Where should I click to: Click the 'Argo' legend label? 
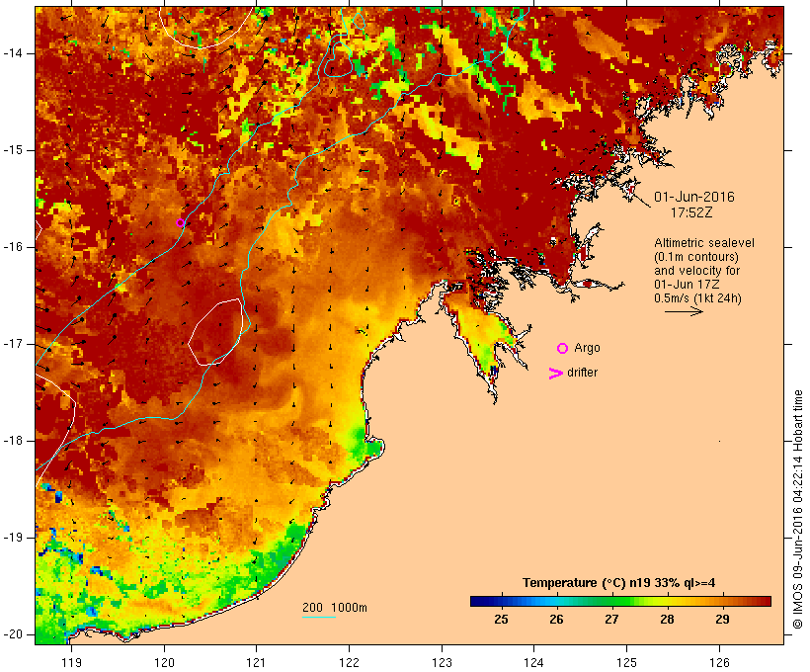[588, 349]
